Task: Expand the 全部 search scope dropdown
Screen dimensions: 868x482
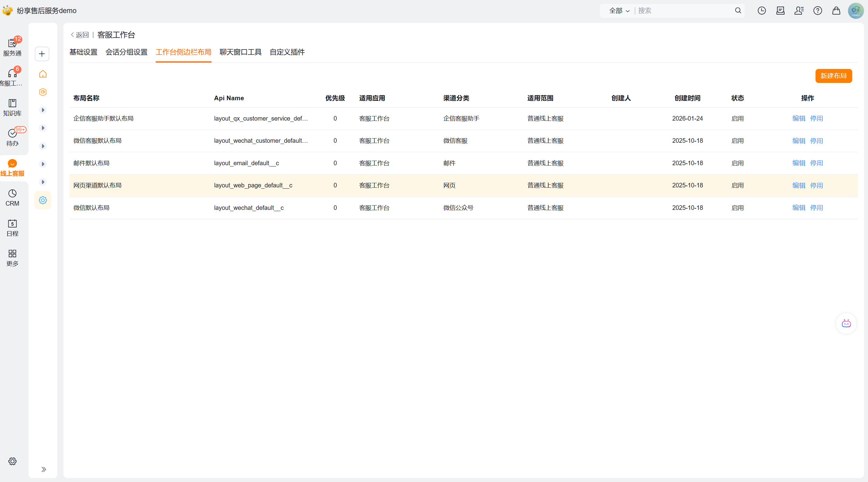Action: coord(619,11)
